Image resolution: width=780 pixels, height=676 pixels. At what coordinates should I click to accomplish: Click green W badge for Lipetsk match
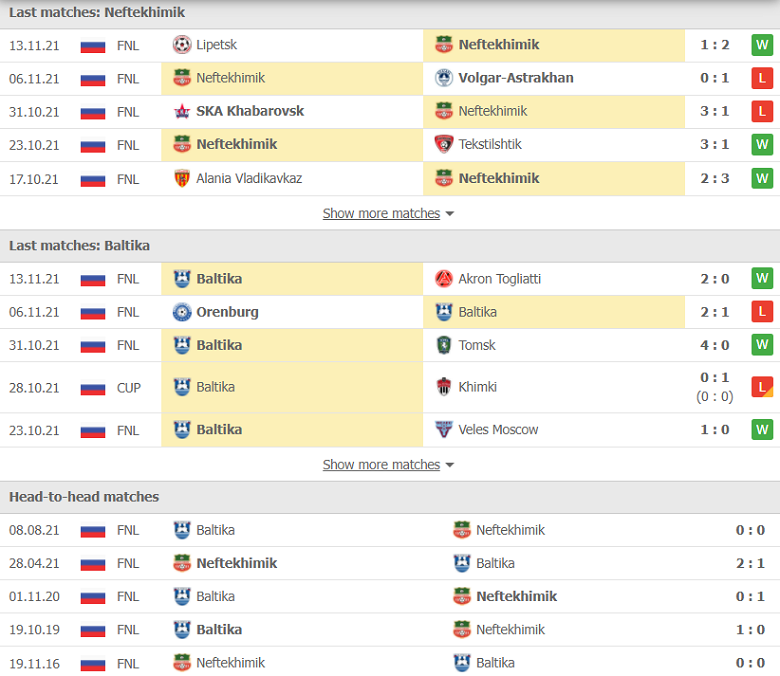pos(762,45)
